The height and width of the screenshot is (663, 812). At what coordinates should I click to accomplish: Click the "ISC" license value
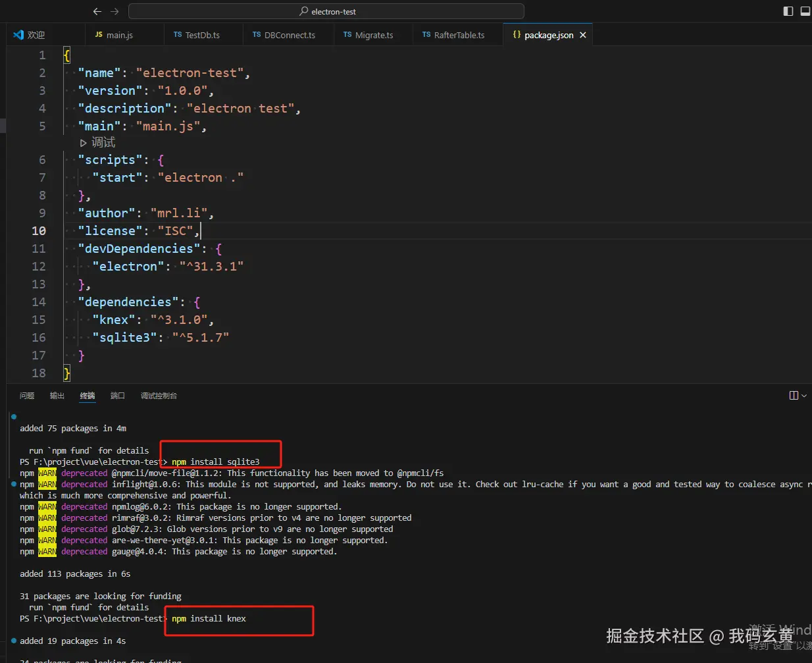click(x=175, y=231)
